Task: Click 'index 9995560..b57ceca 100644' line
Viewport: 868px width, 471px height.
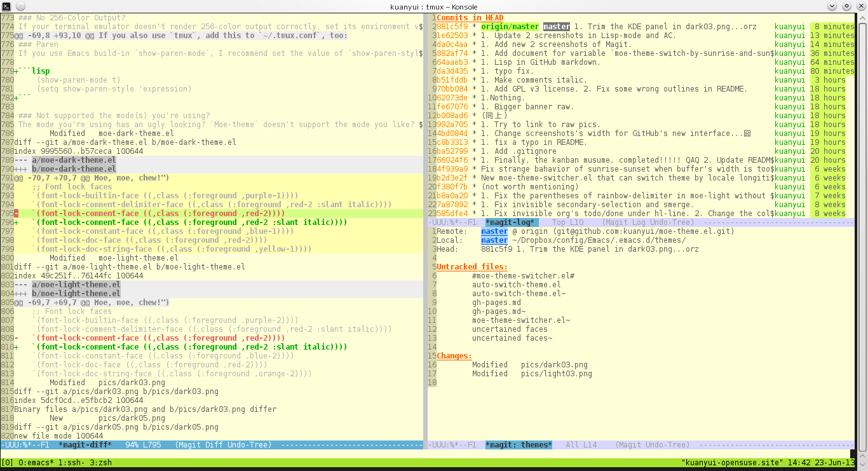Action: pos(78,151)
